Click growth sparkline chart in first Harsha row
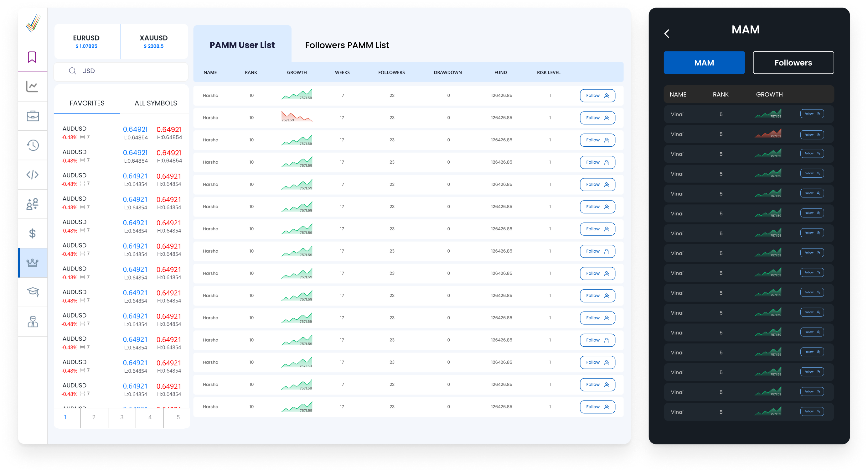 [x=297, y=95]
